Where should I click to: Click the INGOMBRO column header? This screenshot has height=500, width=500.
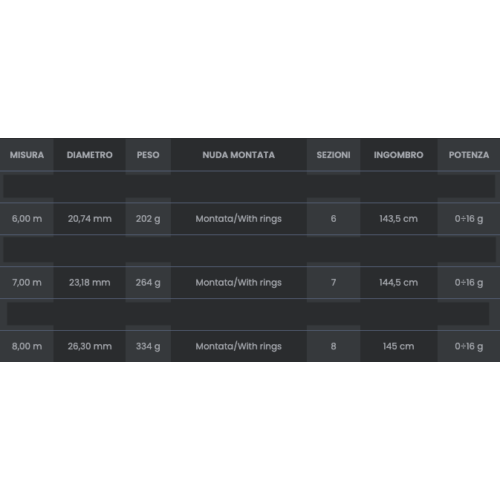399,155
